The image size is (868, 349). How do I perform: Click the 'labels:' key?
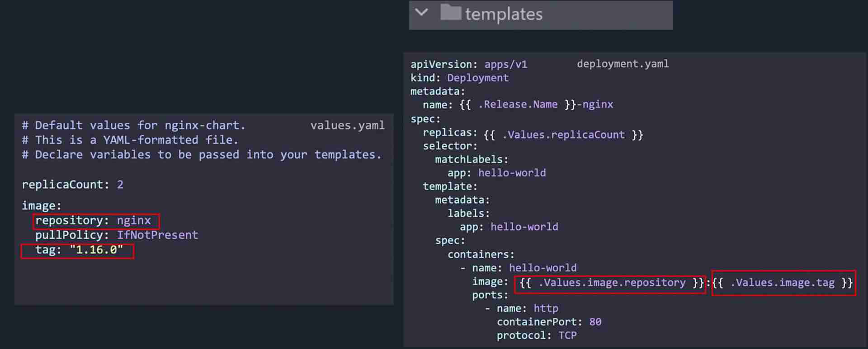pos(468,213)
